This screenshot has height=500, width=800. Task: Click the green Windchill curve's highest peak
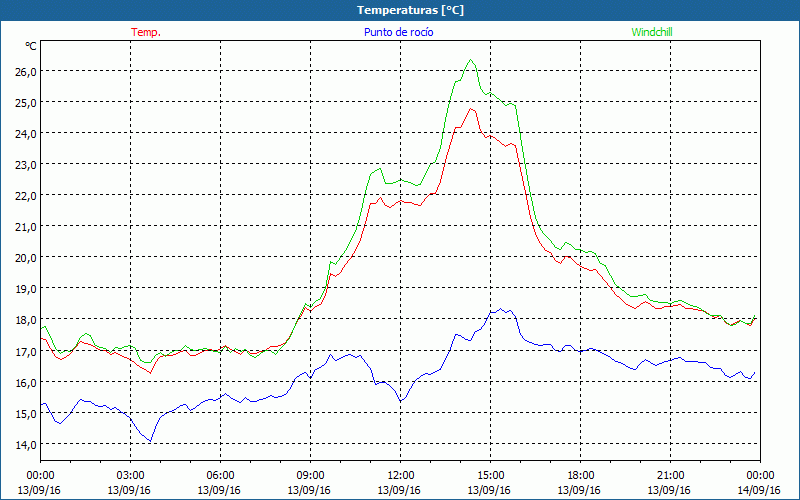470,59
